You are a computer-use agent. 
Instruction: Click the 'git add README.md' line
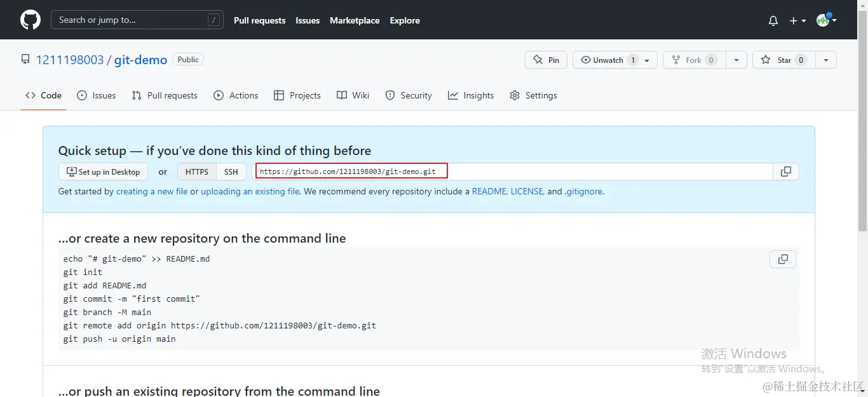105,285
